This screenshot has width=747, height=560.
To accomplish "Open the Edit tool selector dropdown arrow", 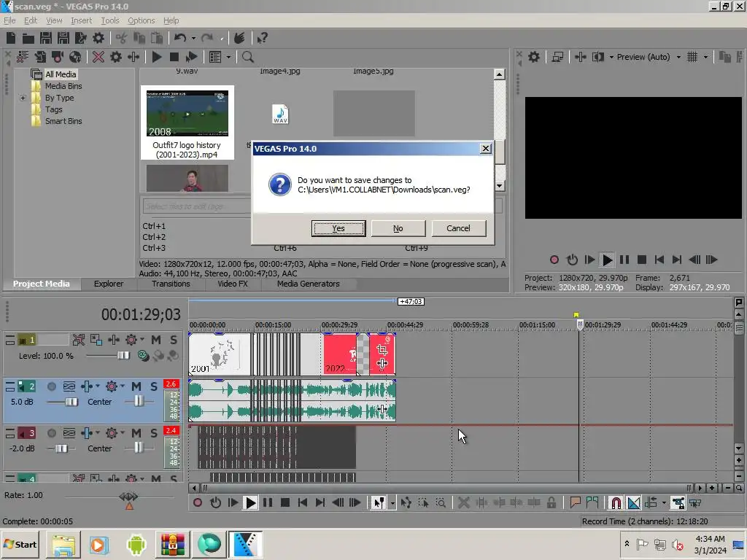I will tap(392, 503).
